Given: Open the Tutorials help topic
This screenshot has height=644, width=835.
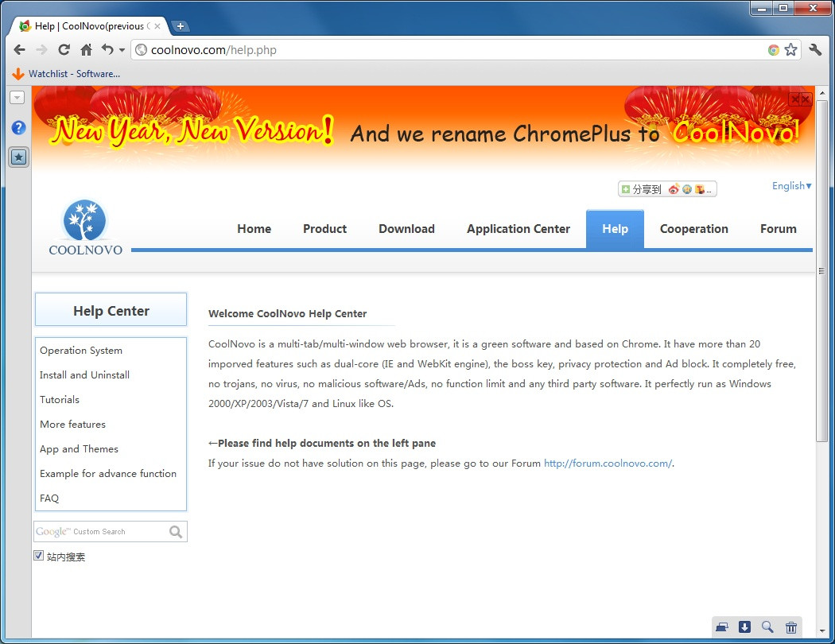Looking at the screenshot, I should [60, 400].
